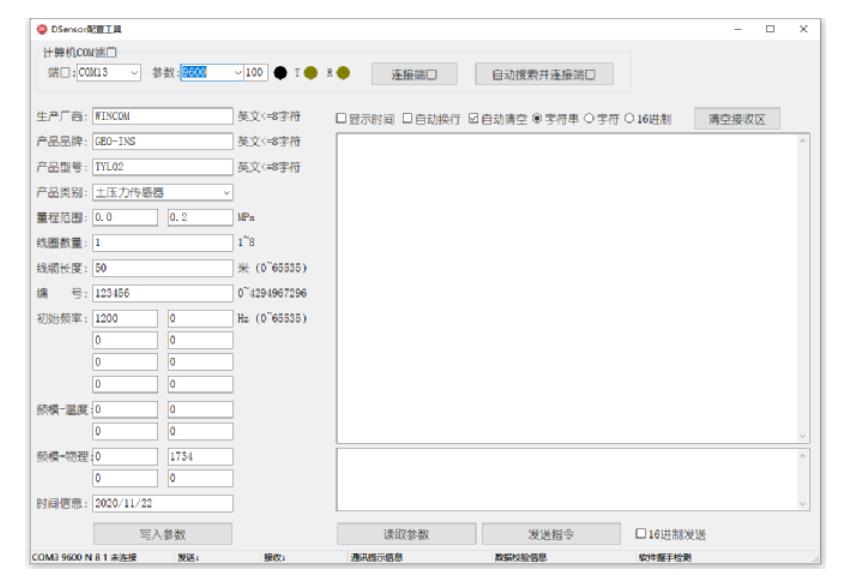Click the 产品型号 TYL02 field
This screenshot has height=588, width=850.
(163, 167)
